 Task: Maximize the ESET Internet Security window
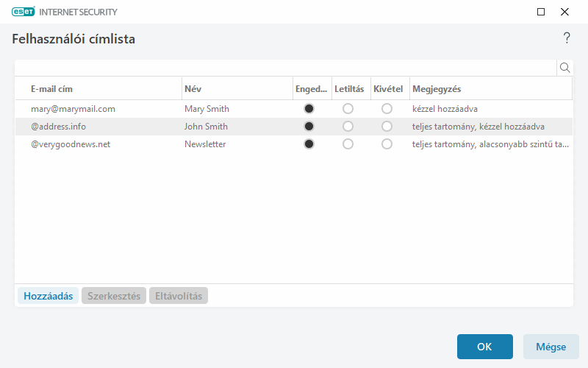(541, 12)
